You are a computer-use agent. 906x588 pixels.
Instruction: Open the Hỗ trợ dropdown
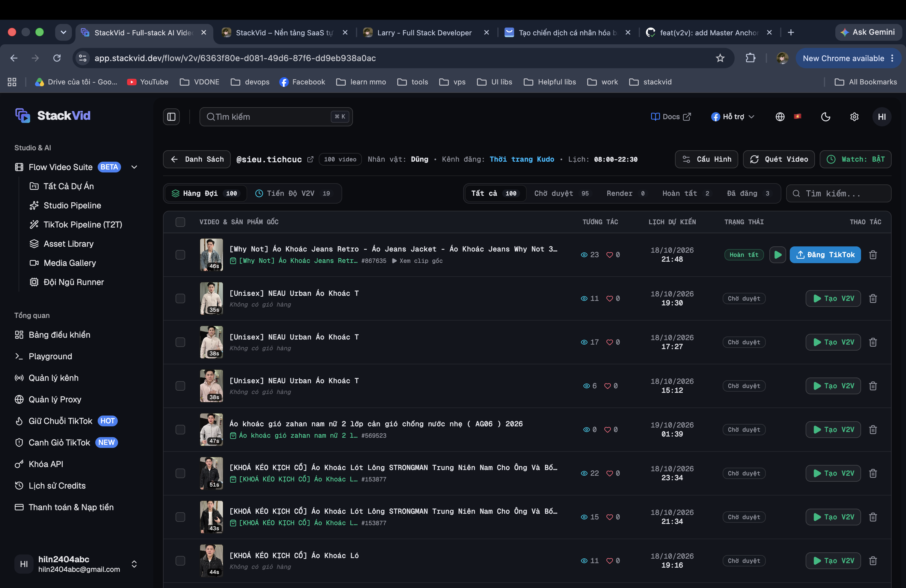[733, 117]
